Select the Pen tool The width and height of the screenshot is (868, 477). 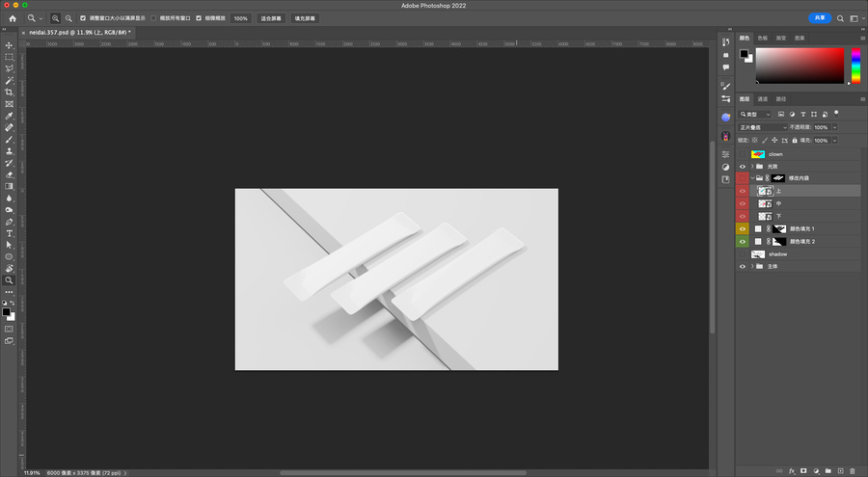(9, 222)
